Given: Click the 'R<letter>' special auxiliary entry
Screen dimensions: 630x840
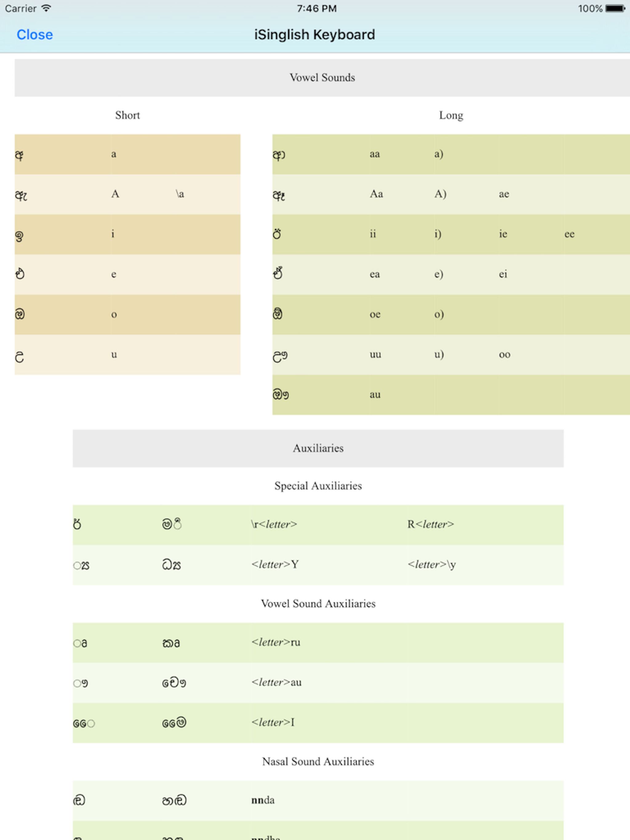Looking at the screenshot, I should point(431,524).
